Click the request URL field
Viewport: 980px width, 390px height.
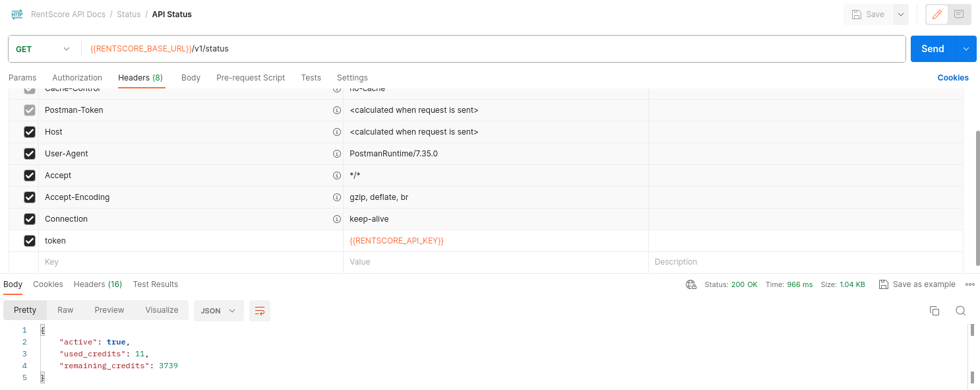(x=493, y=49)
